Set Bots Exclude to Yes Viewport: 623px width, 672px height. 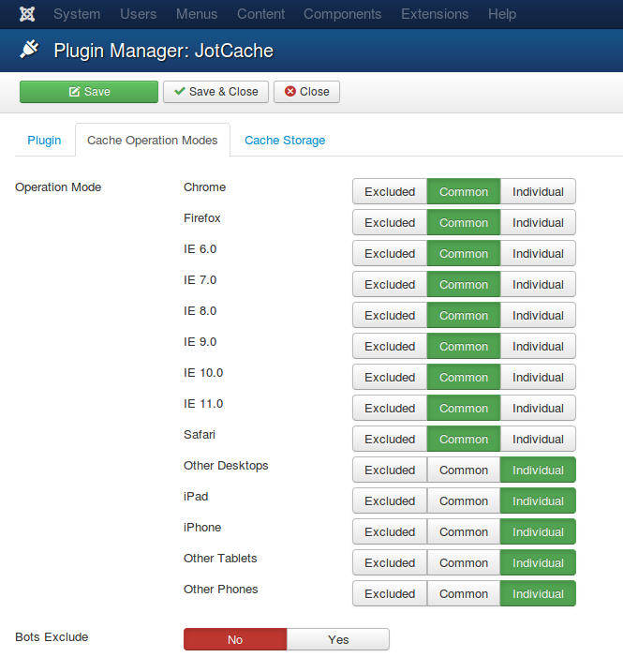click(338, 639)
